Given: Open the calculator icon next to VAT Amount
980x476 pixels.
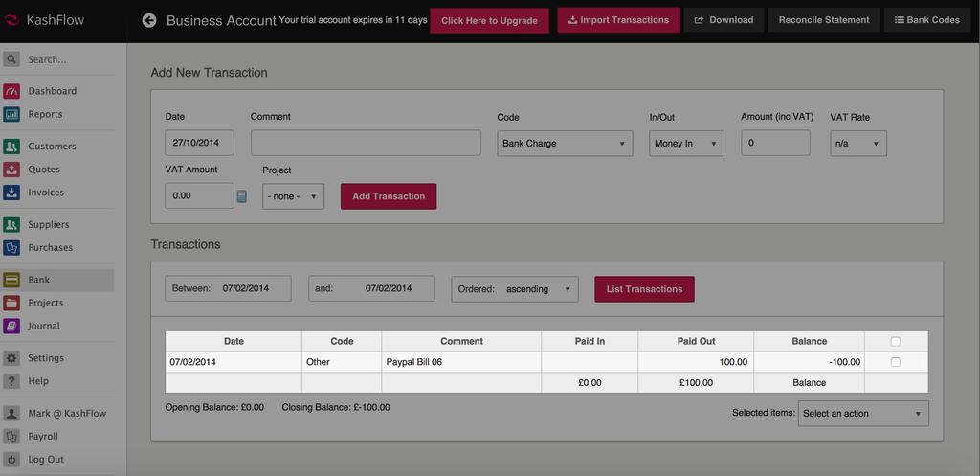Looking at the screenshot, I should (x=242, y=196).
